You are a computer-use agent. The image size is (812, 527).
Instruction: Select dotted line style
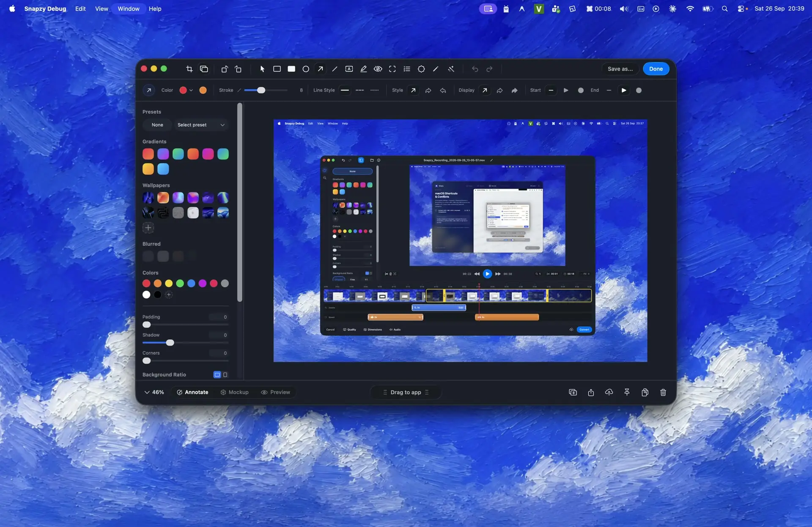[x=375, y=90]
